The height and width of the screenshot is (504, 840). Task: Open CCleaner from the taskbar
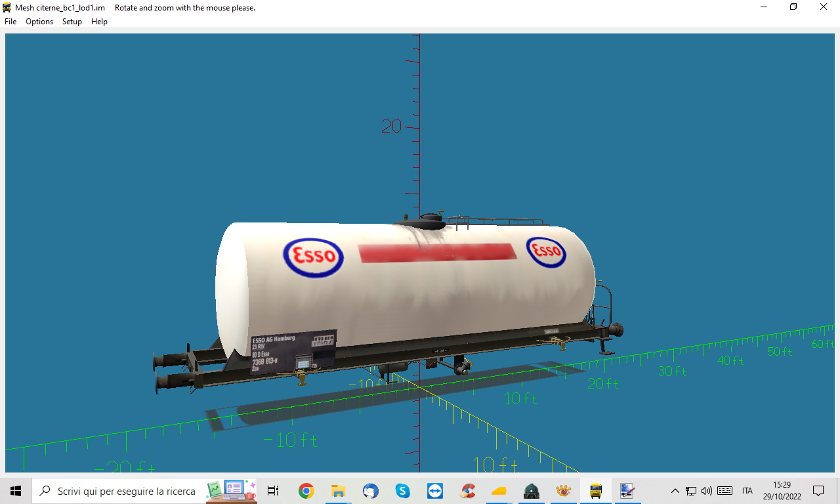pyautogui.click(x=467, y=491)
